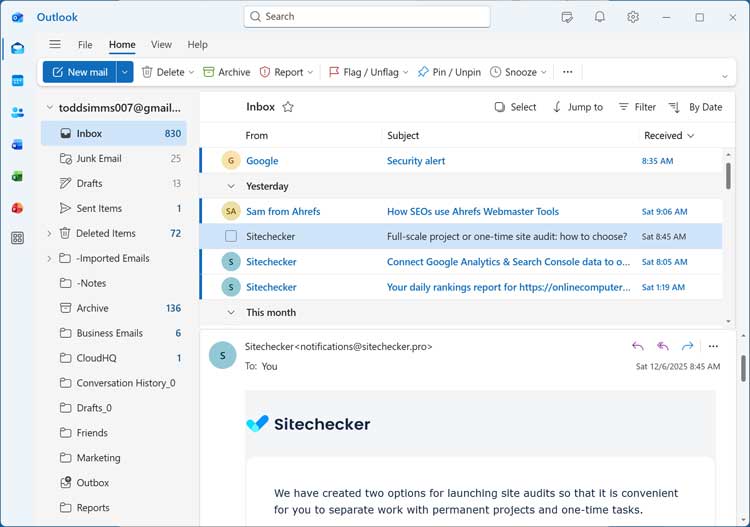Open the Mail view in left rail
The width and height of the screenshot is (750, 527).
(18, 48)
